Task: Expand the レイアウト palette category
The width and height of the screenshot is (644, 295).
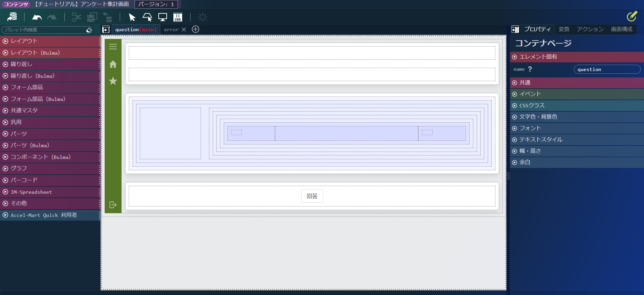Action: pyautogui.click(x=50, y=41)
